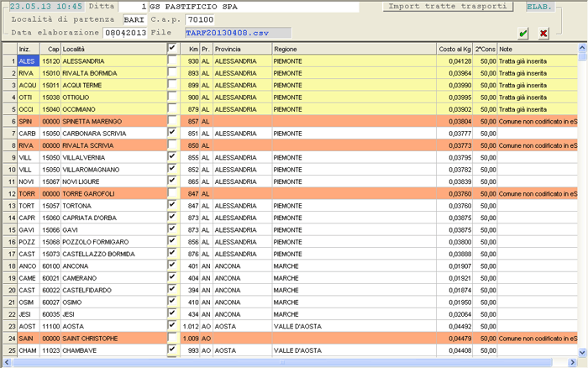
Task: Toggle the select-all checkbox in header
Action: point(172,48)
